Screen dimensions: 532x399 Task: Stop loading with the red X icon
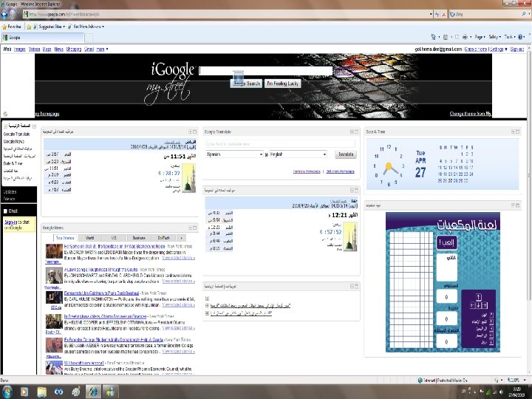(443, 14)
